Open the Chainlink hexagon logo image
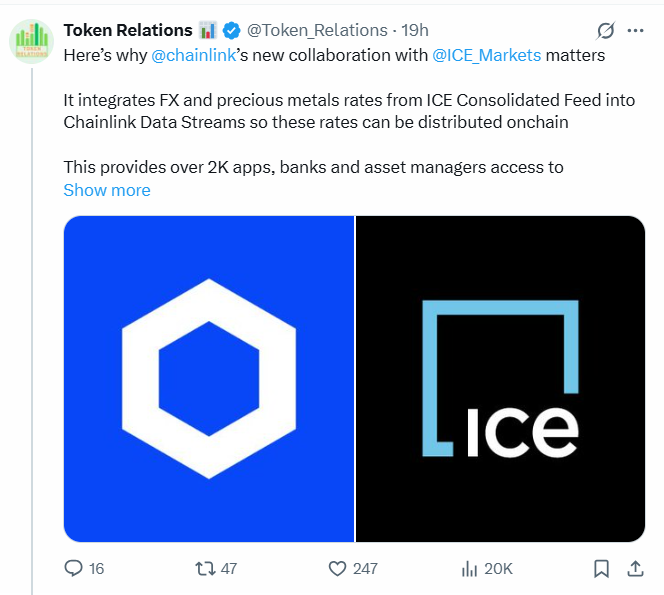 pyautogui.click(x=209, y=379)
